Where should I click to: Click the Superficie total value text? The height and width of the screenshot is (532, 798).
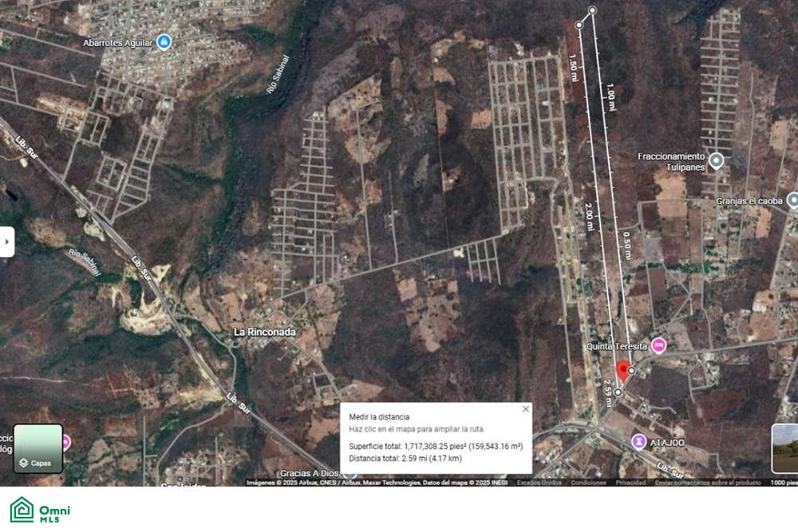[x=437, y=446]
